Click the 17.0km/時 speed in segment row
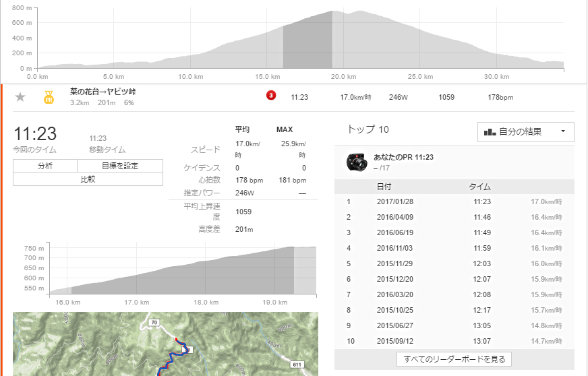 point(355,97)
